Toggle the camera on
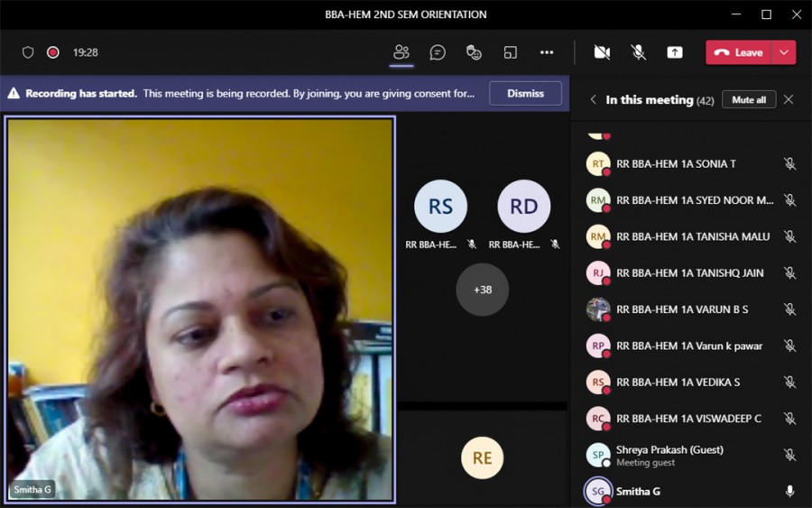 (x=602, y=52)
